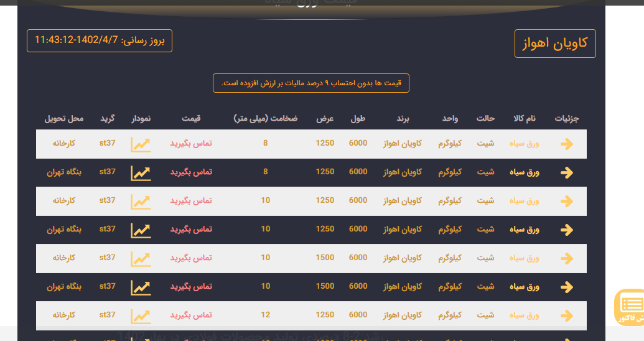Open details arrow for 10mm, 1500 width, کارخانه row
This screenshot has height=341, width=644.
(x=566, y=259)
